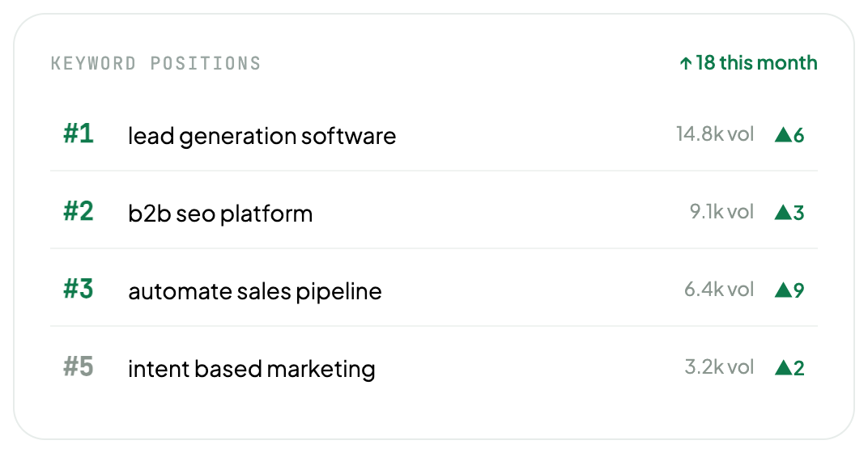Click the position change number 9
The image size is (868, 453).
tap(799, 290)
